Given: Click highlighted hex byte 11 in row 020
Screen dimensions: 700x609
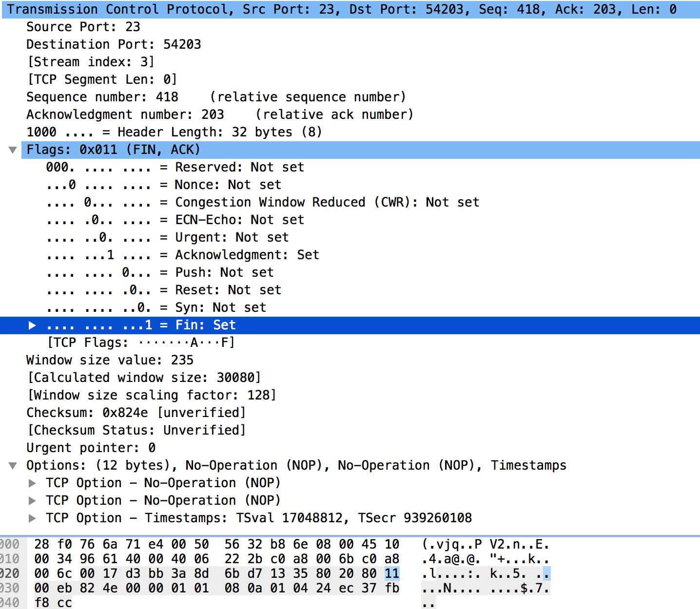Looking at the screenshot, I should pyautogui.click(x=392, y=573).
